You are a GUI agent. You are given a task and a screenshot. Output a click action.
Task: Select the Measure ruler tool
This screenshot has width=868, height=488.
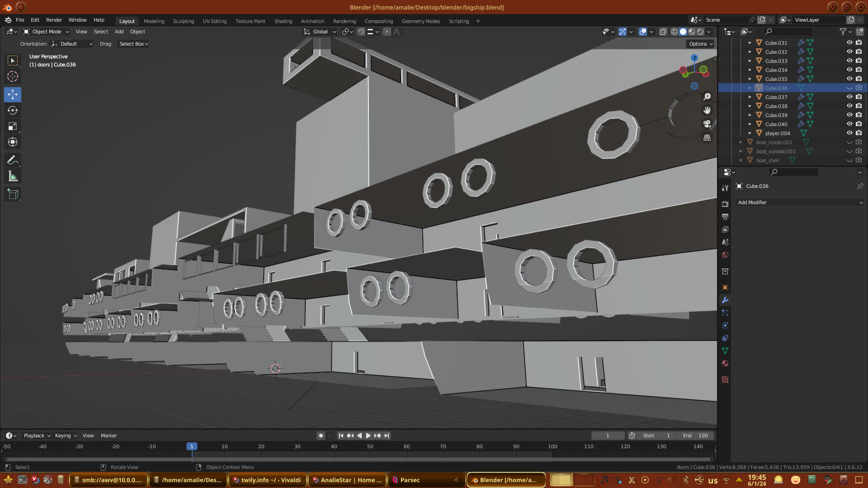tap(13, 177)
